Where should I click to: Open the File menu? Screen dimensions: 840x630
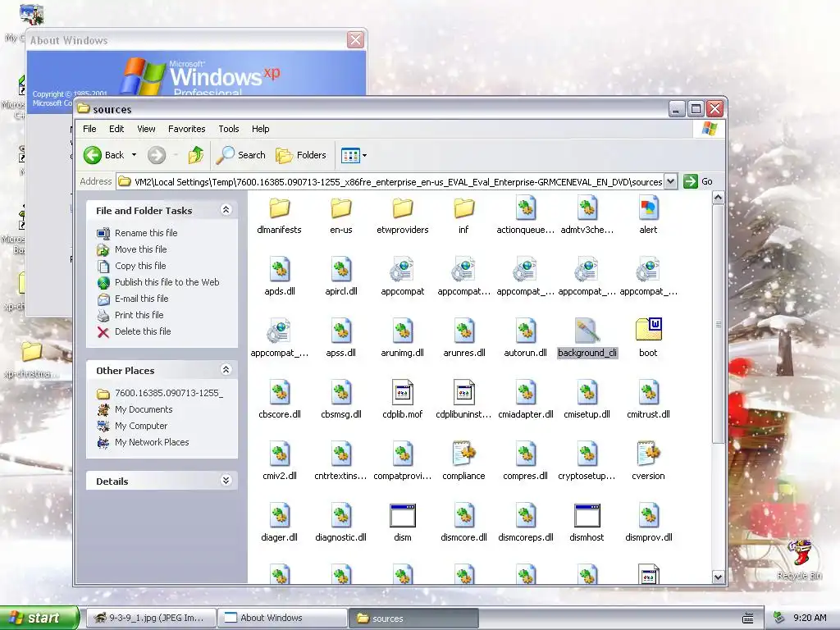click(x=89, y=129)
